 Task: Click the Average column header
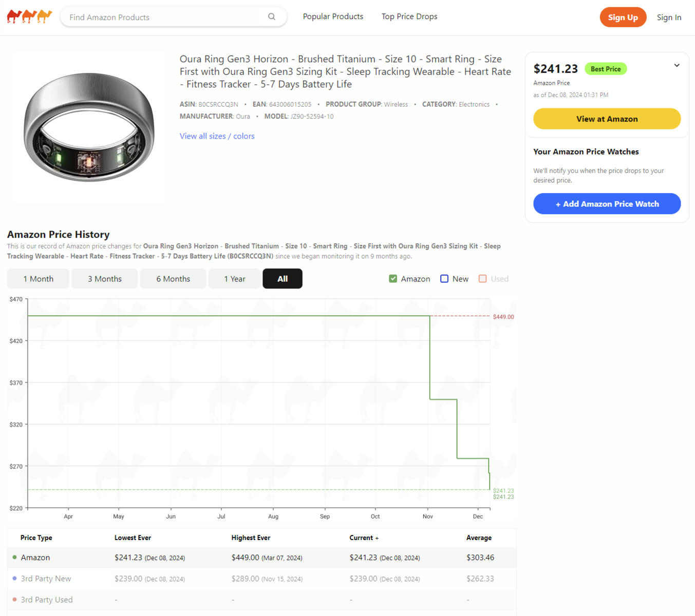pos(479,538)
